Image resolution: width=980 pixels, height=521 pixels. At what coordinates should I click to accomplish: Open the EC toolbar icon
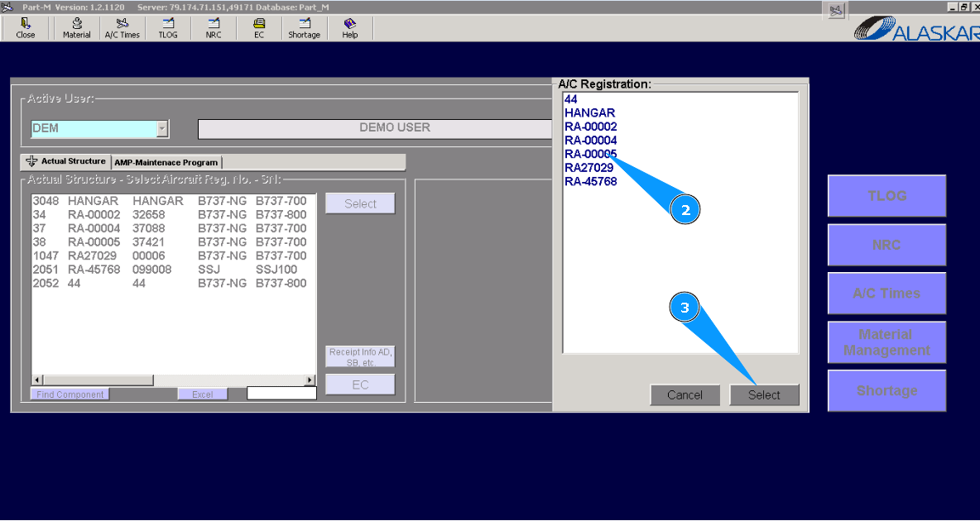[259, 28]
